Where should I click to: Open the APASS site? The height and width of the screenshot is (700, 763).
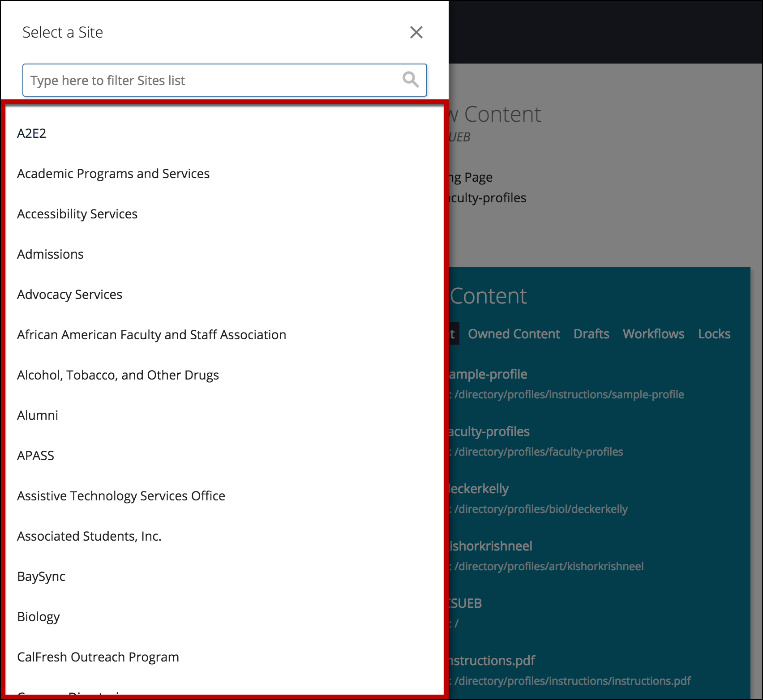coord(35,456)
